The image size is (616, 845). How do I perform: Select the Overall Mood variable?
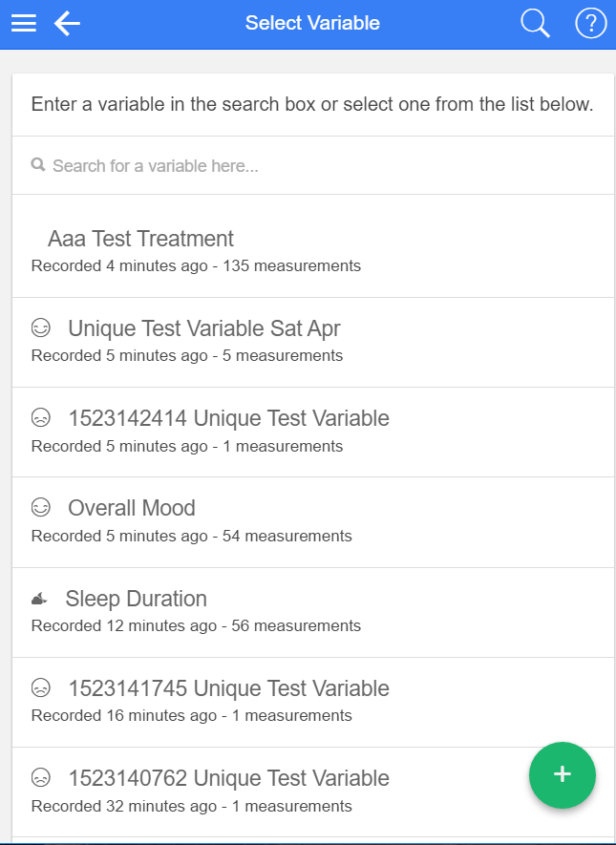coord(132,508)
